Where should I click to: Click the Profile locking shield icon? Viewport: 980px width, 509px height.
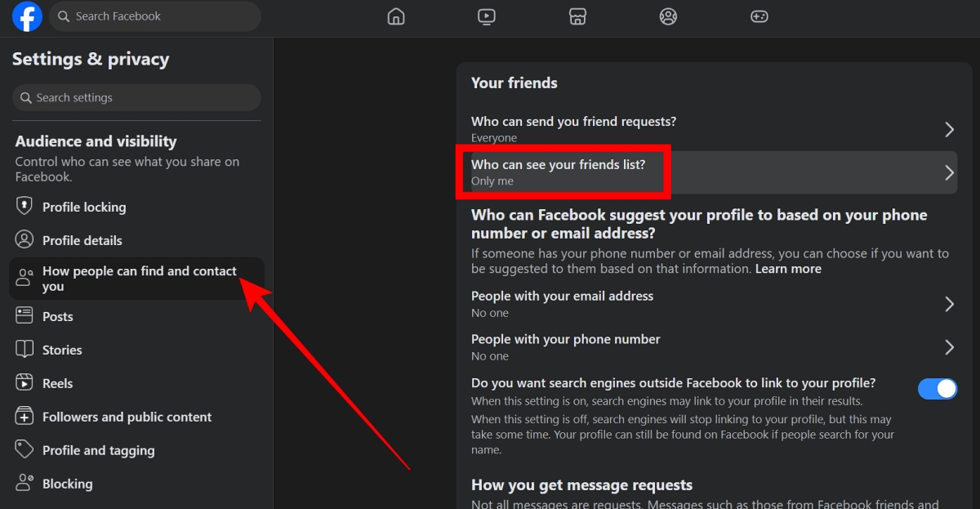[24, 207]
